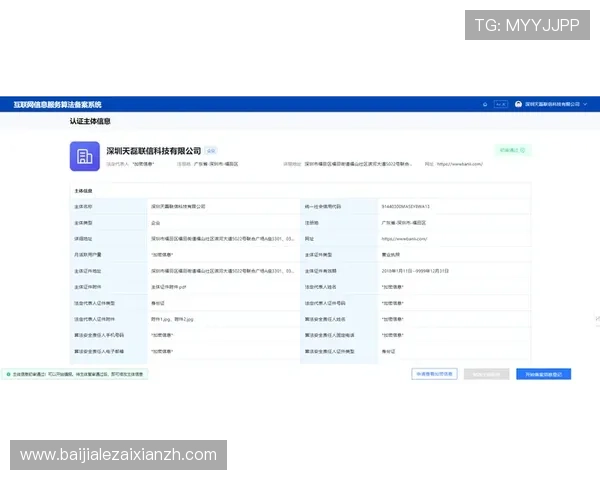Toggle the font size box in header
This screenshot has width=600, height=480.
tap(501, 104)
